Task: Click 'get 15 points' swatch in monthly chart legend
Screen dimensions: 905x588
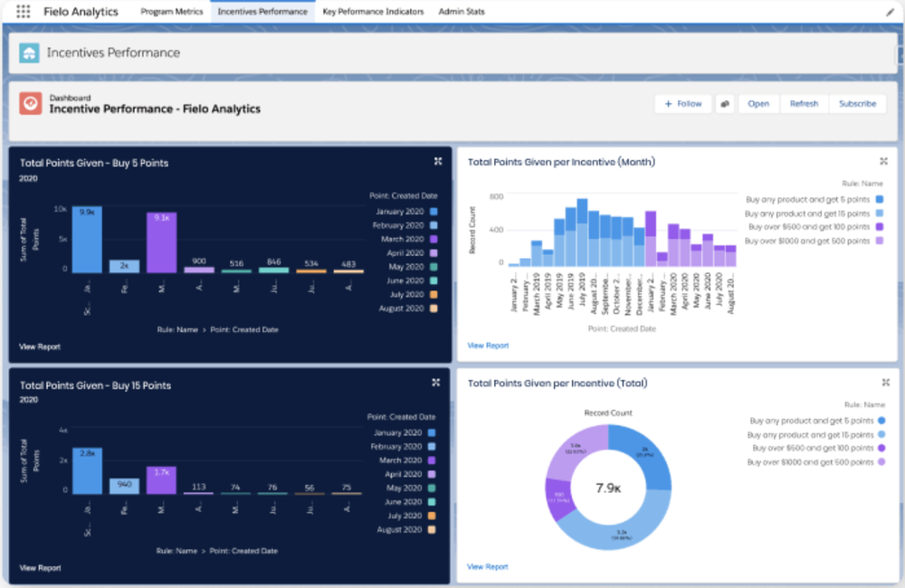Action: click(879, 213)
